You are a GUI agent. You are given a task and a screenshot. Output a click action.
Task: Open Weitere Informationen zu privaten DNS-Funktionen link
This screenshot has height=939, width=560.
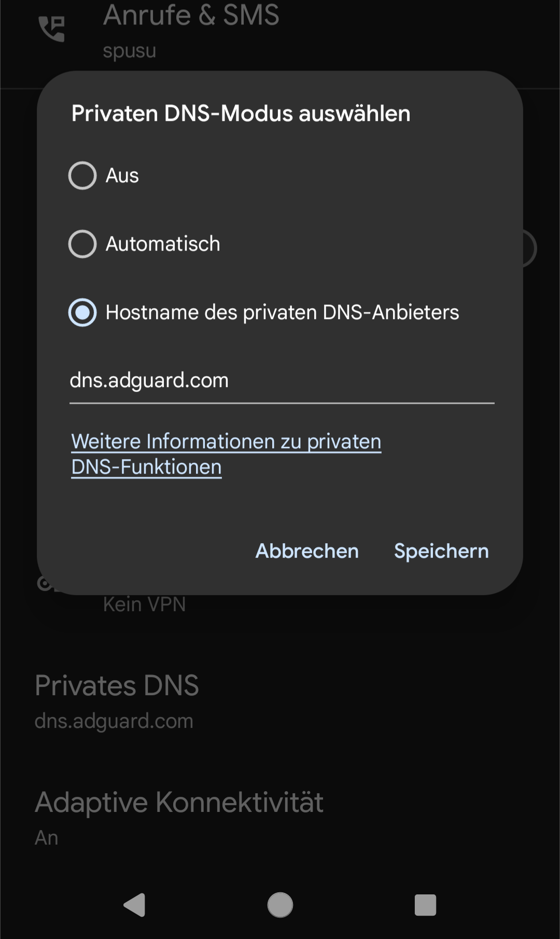[x=226, y=454]
